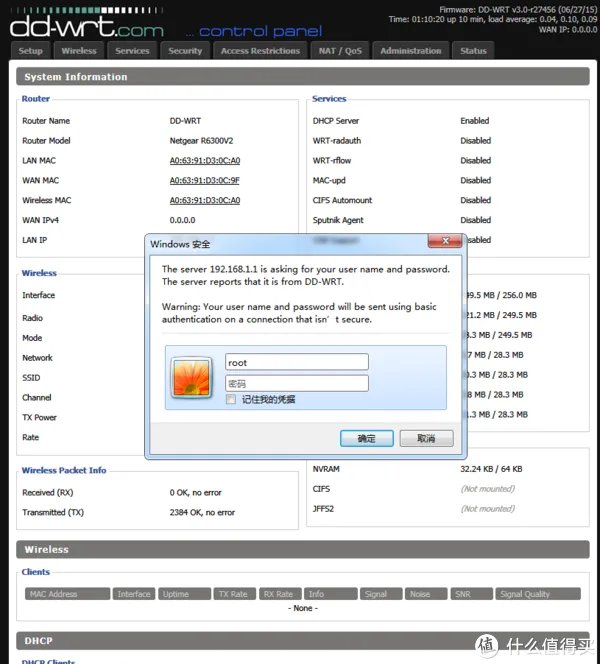Click the Wireless MAC address link

pyautogui.click(x=204, y=200)
